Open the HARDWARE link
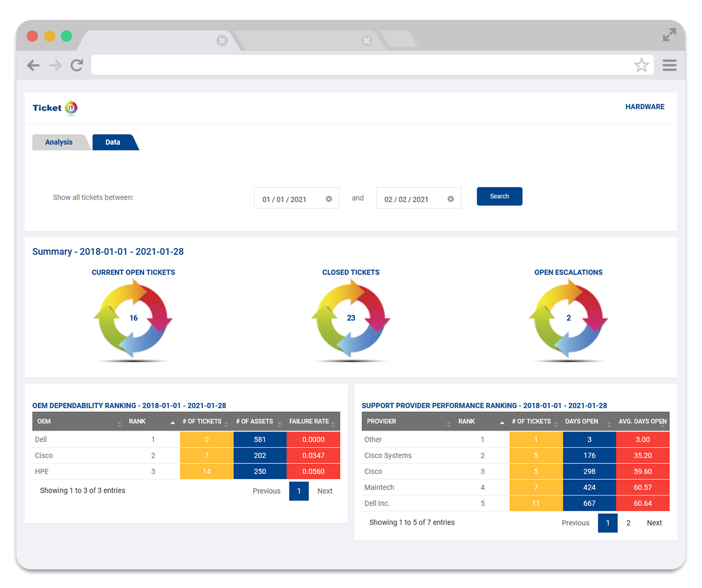This screenshot has height=588, width=702. pos(645,106)
